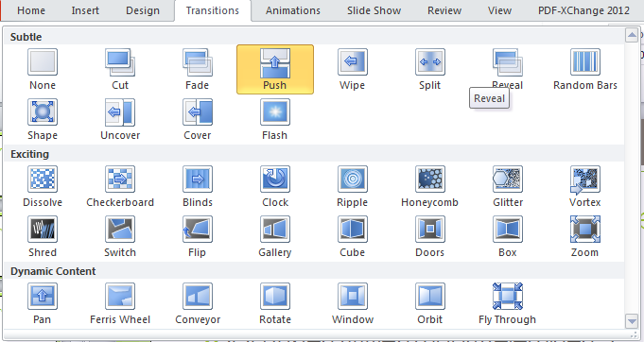Go to the Review tab

pyautogui.click(x=444, y=10)
